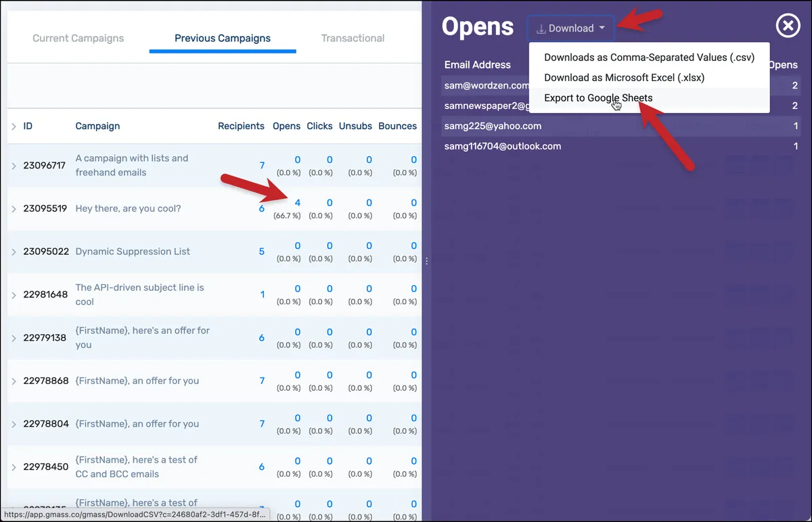Open 'Hey there, are you cool?' campaign
This screenshot has width=812, height=522.
click(128, 209)
